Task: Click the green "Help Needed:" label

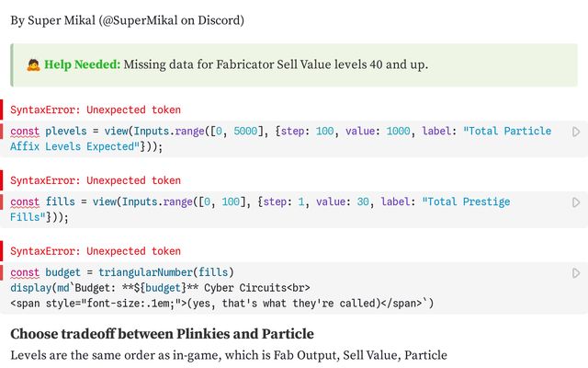Action: click(82, 64)
